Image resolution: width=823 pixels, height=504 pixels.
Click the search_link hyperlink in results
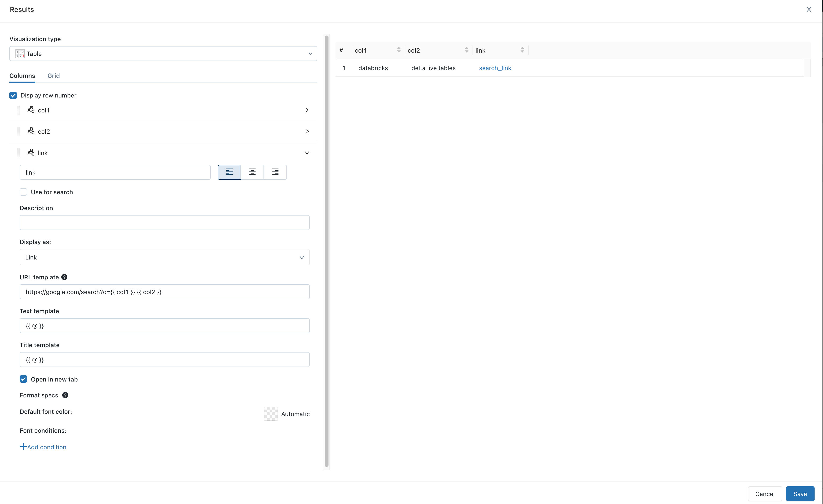[x=495, y=68]
